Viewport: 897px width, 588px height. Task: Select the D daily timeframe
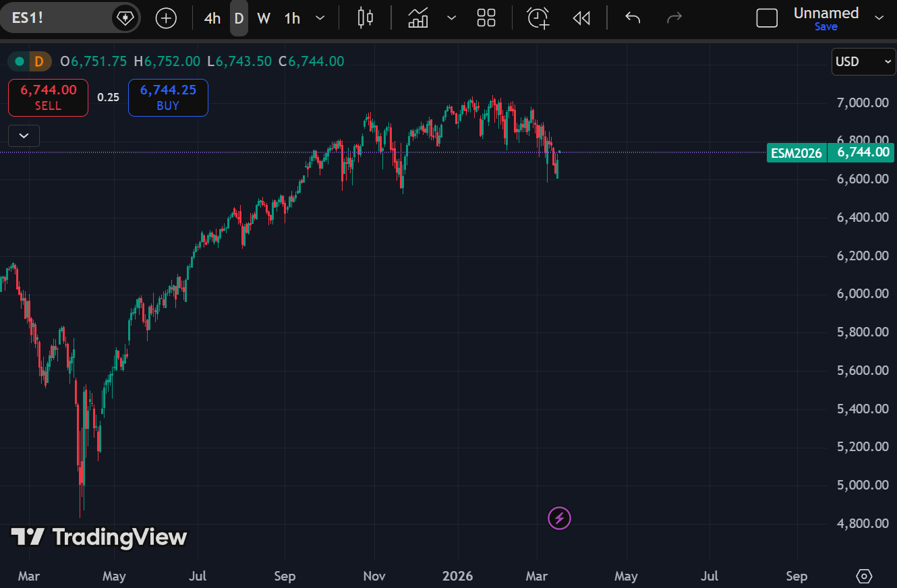pos(239,18)
